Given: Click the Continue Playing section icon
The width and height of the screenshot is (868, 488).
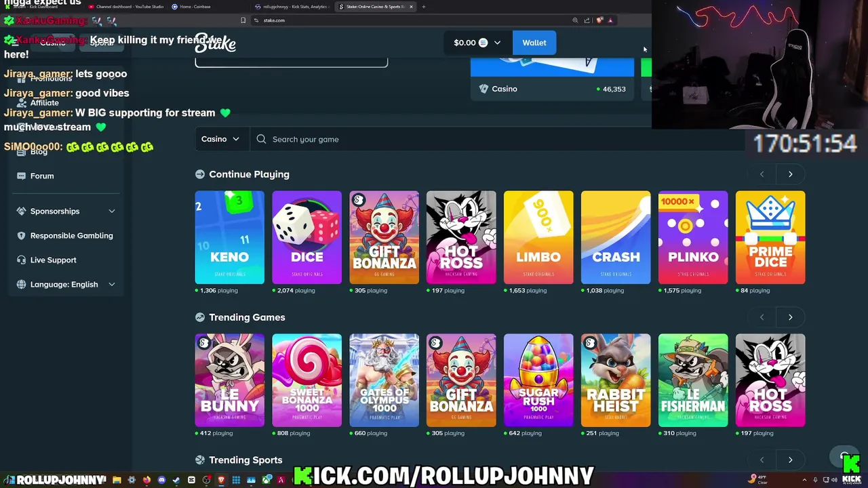Looking at the screenshot, I should click(200, 174).
